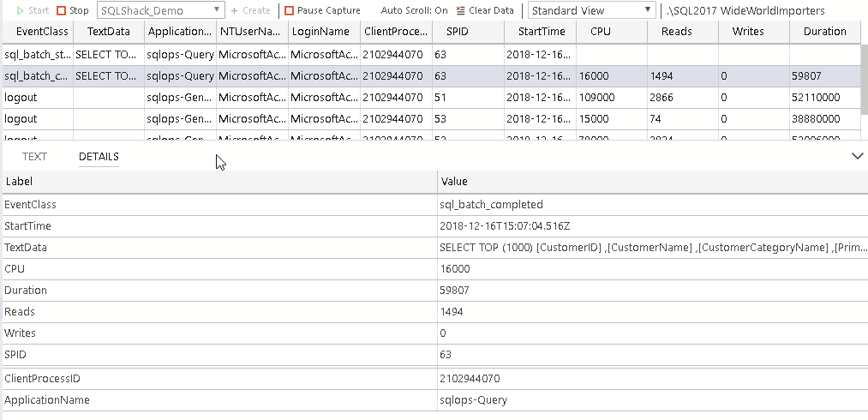The height and width of the screenshot is (420, 868).
Task: Stop the profiler session
Action: (62, 11)
